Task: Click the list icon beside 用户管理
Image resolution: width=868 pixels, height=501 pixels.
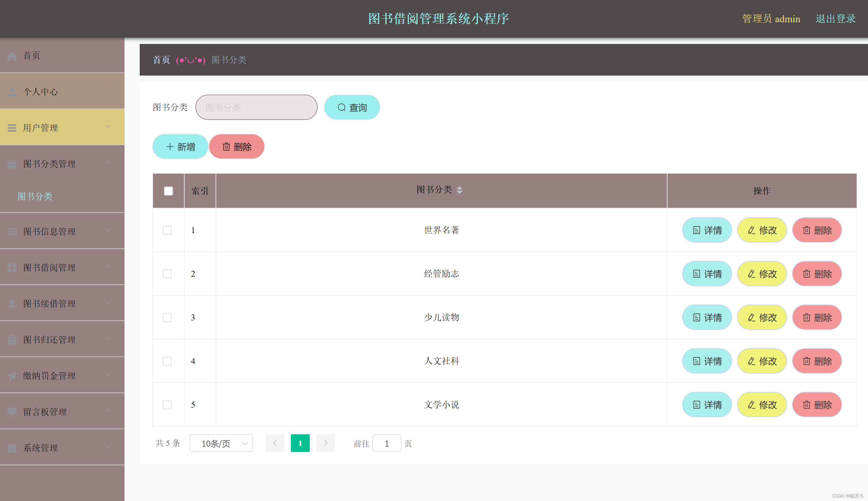Action: 12,128
